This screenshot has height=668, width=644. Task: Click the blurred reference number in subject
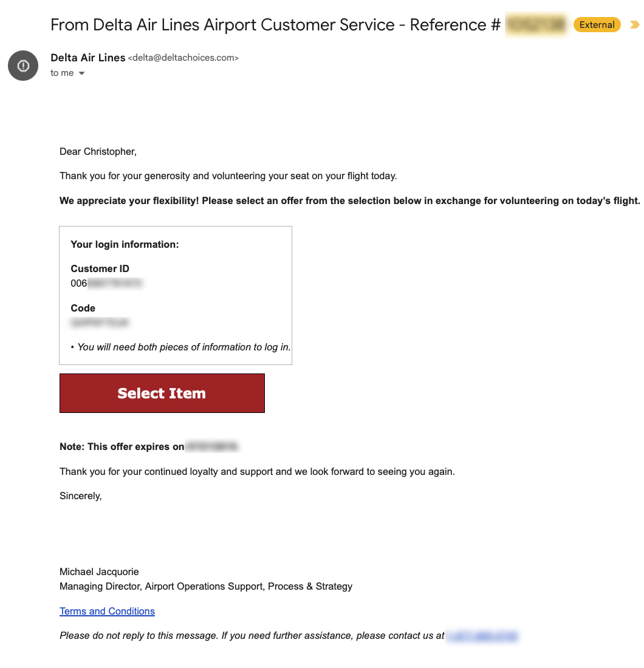[536, 25]
